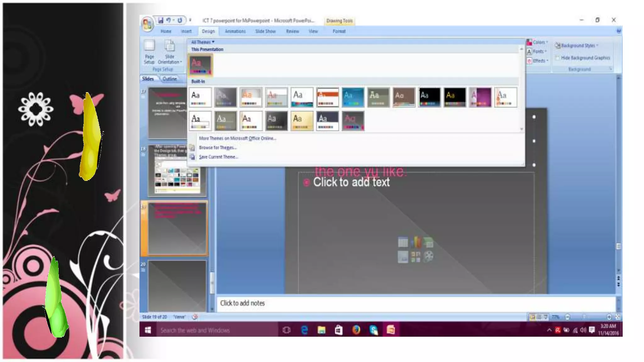Open the Colors dropdown
This screenshot has height=362, width=644.
pos(538,42)
